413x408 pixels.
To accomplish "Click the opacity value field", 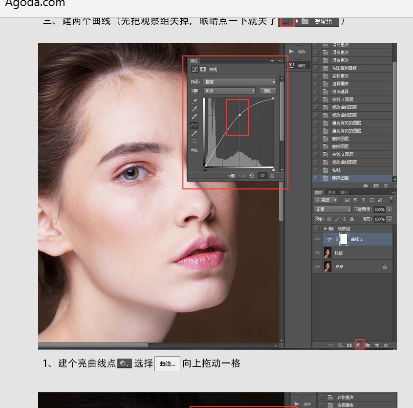I will 379,209.
